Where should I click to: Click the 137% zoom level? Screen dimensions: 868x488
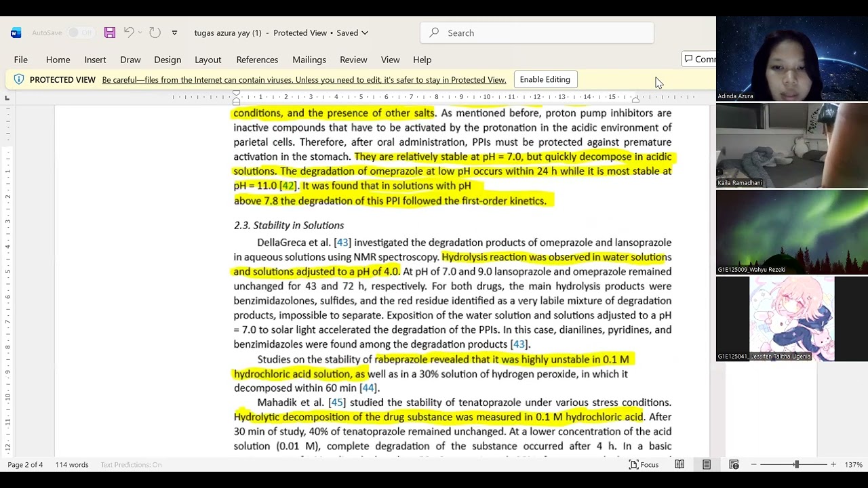[854, 464]
